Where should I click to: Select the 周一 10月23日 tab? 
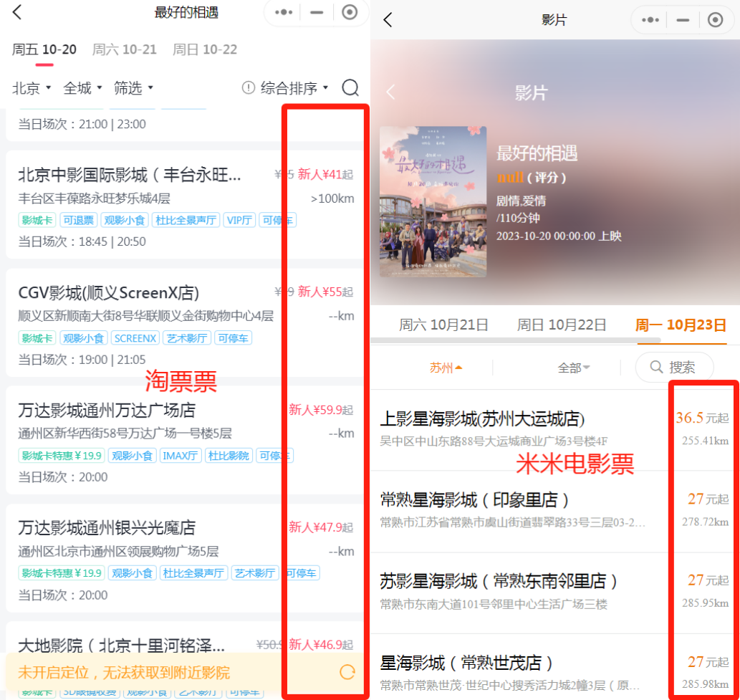pos(681,325)
